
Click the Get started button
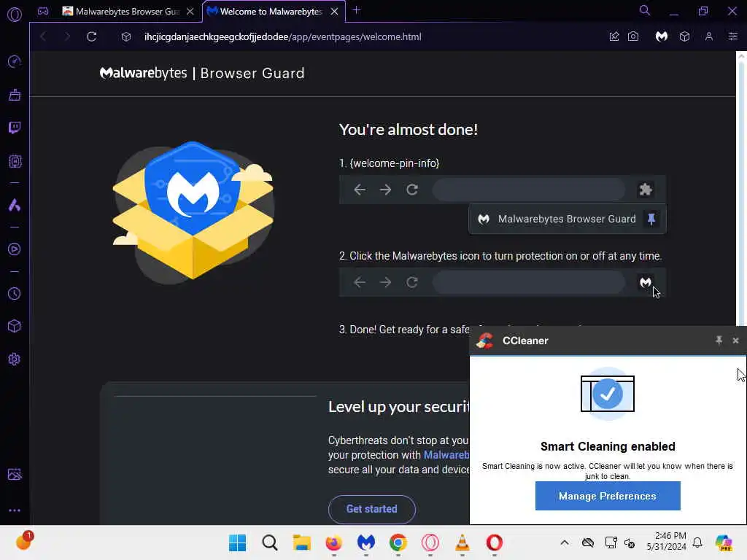[x=371, y=509]
